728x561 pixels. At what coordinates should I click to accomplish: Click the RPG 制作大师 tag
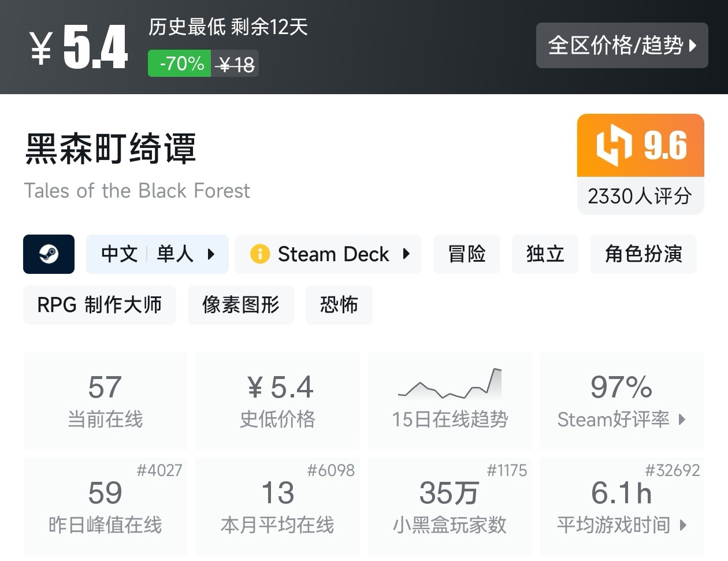tap(99, 304)
